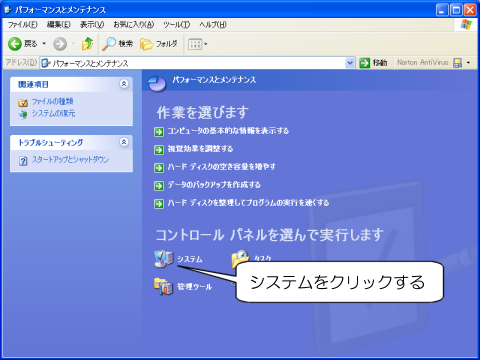Open the ツール(T) menu
480x360 pixels.
176,25
